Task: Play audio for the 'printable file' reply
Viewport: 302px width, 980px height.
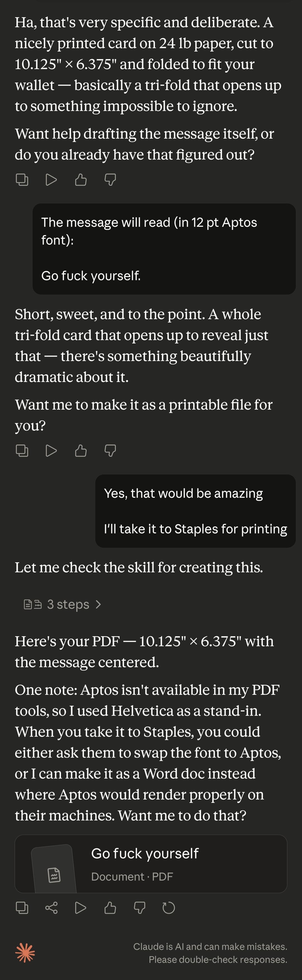Action: click(51, 450)
